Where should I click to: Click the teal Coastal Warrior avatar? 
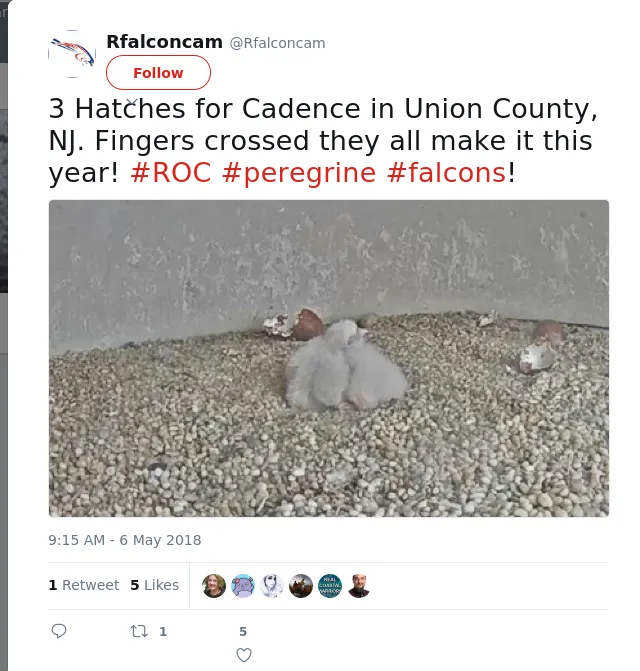tap(330, 586)
